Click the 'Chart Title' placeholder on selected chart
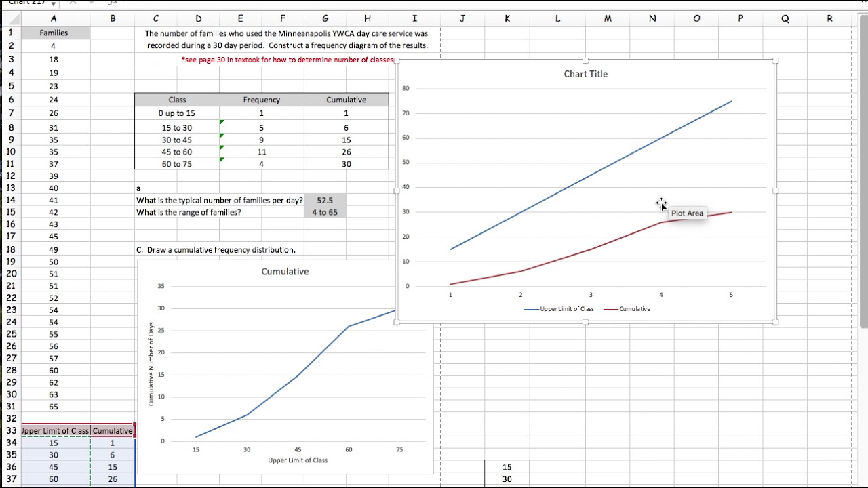868x488 pixels. tap(586, 74)
